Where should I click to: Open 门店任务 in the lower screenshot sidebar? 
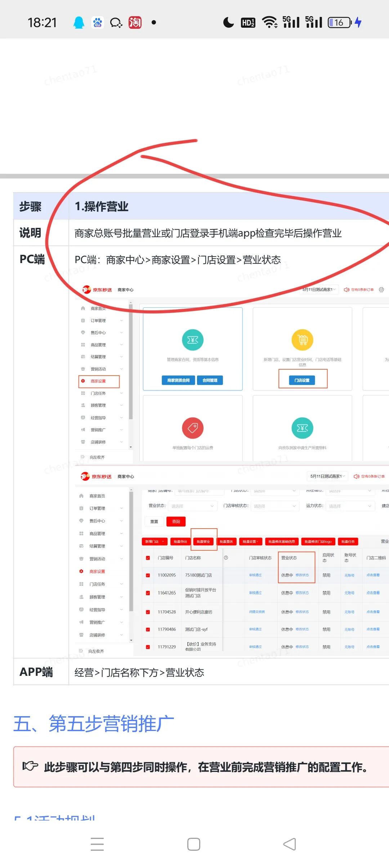[97, 584]
